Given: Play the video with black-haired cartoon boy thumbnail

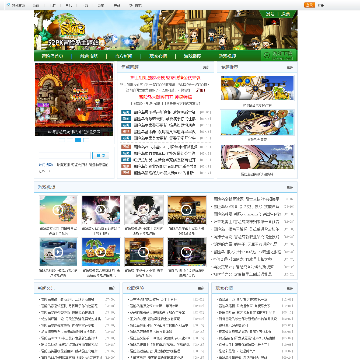Looking at the screenshot, I should 144,210.
